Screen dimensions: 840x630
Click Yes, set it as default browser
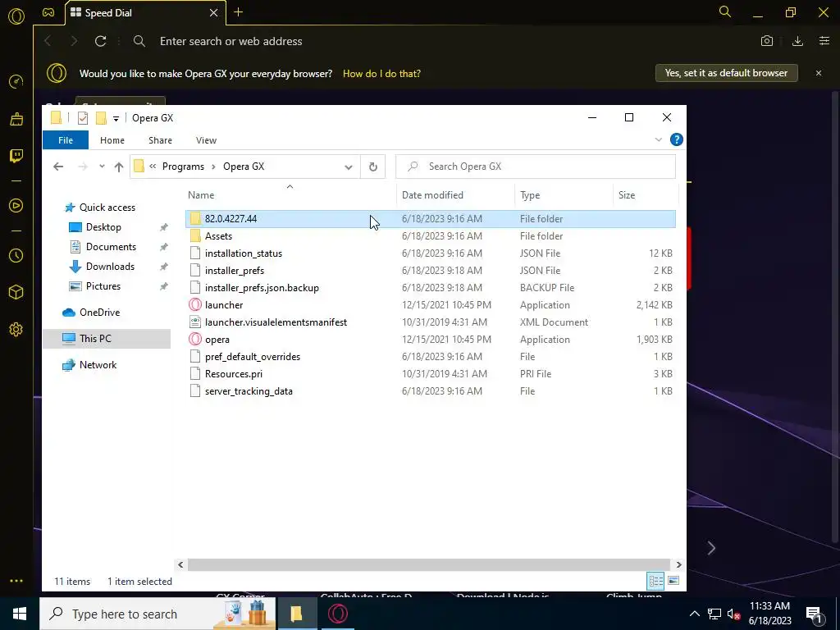pos(727,73)
